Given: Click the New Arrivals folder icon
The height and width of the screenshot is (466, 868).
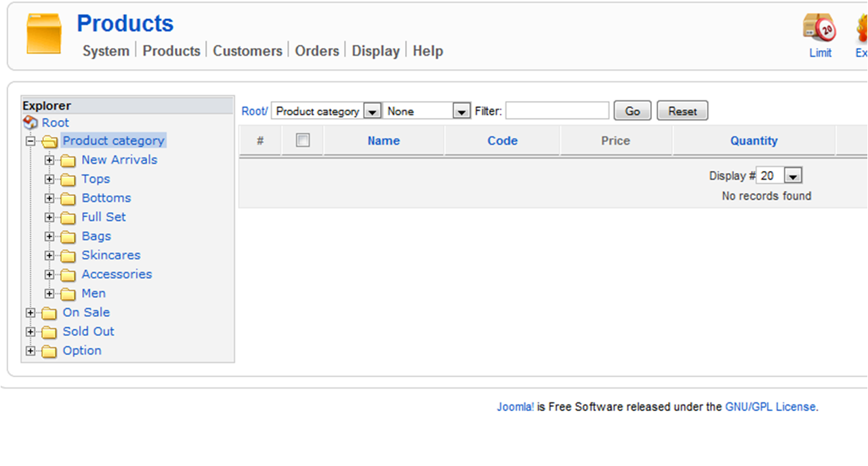Looking at the screenshot, I should pos(68,161).
